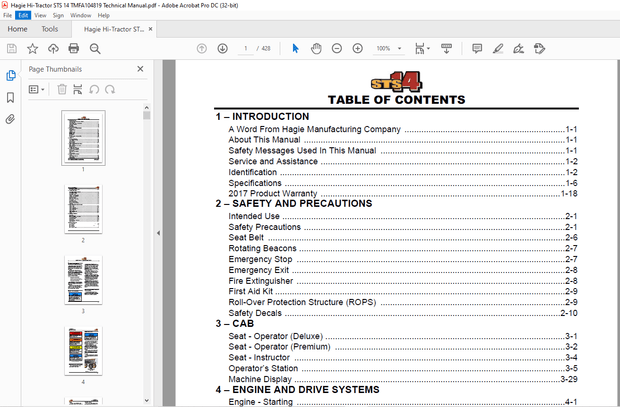The image size is (620, 407).
Task: Open the Edit menu
Action: pyautogui.click(x=23, y=15)
